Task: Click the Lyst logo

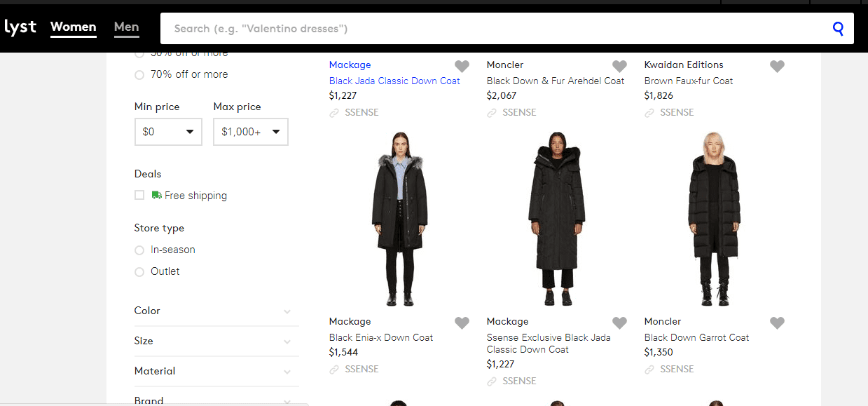Action: click(x=20, y=27)
